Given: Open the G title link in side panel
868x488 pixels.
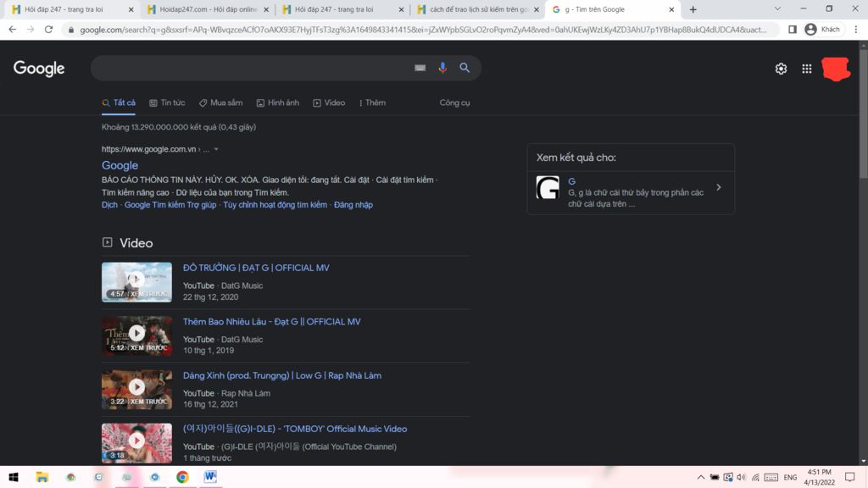Looking at the screenshot, I should (571, 181).
